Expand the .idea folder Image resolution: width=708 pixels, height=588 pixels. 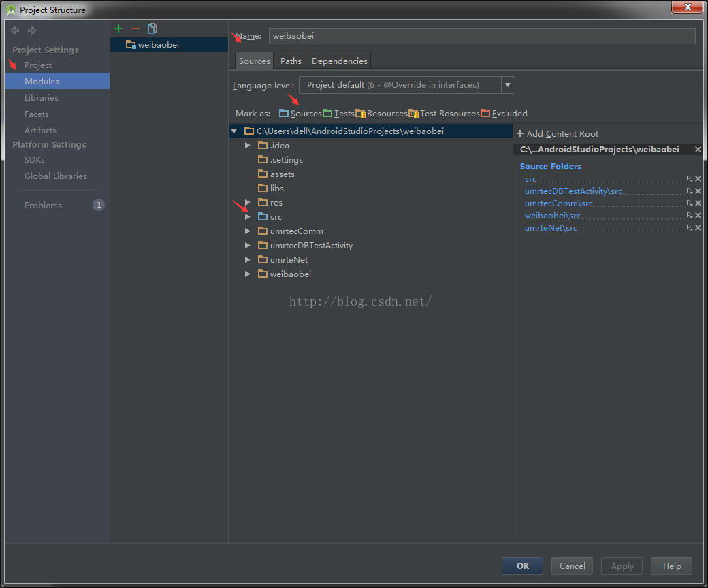(247, 146)
